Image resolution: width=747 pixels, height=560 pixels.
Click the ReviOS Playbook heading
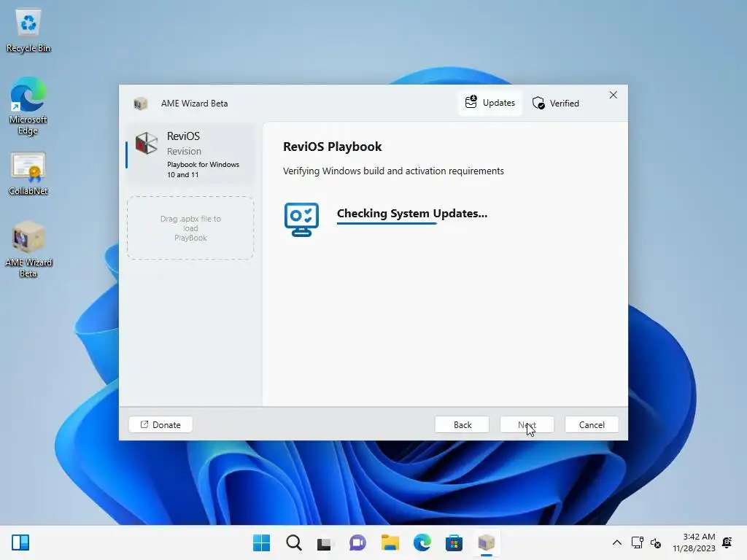(332, 147)
